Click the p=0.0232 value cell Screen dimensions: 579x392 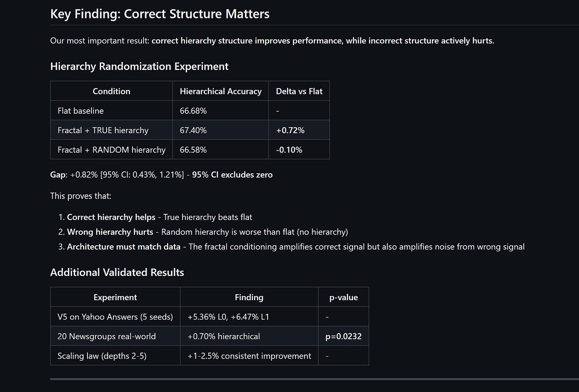pyautogui.click(x=343, y=336)
